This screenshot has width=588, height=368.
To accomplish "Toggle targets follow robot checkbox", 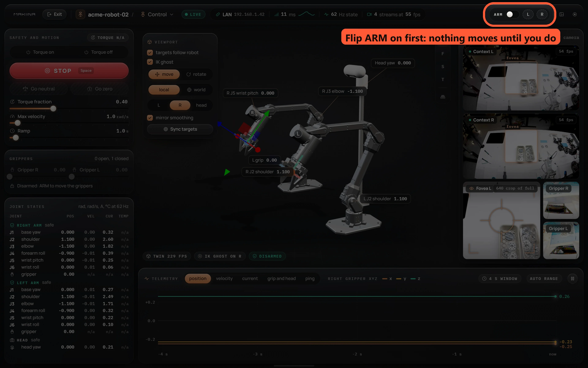I will click(150, 53).
